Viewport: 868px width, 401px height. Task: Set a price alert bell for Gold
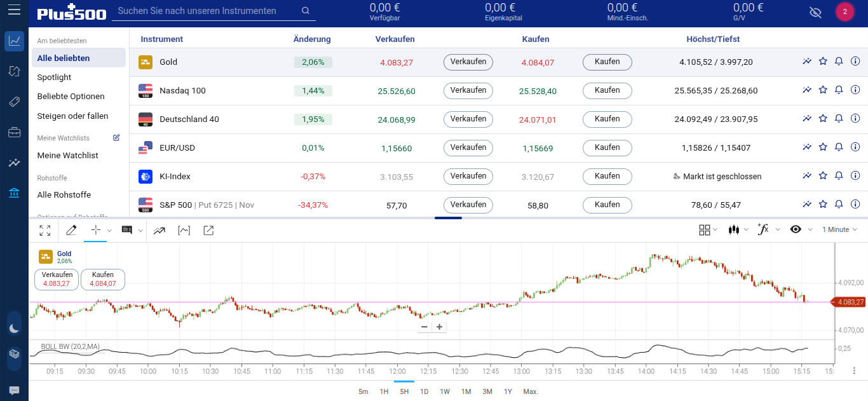(838, 61)
